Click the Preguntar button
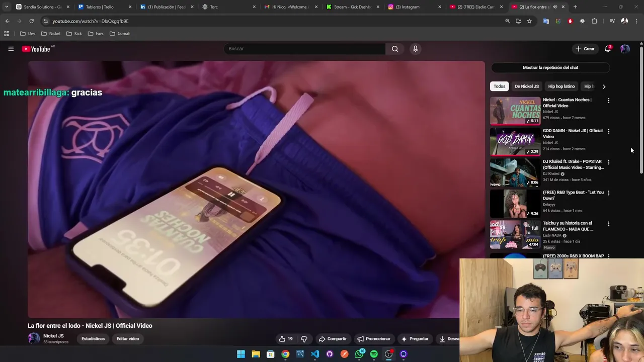The height and width of the screenshot is (362, 644). (x=415, y=339)
